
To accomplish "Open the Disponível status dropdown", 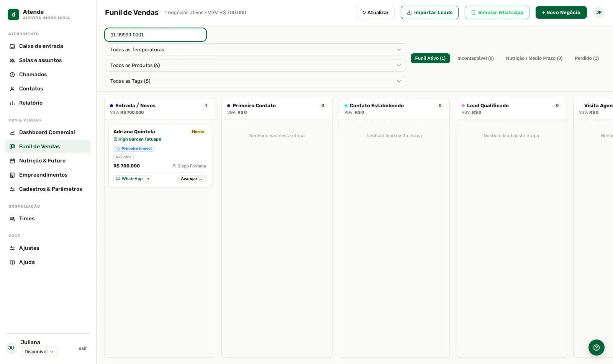I will tap(39, 352).
